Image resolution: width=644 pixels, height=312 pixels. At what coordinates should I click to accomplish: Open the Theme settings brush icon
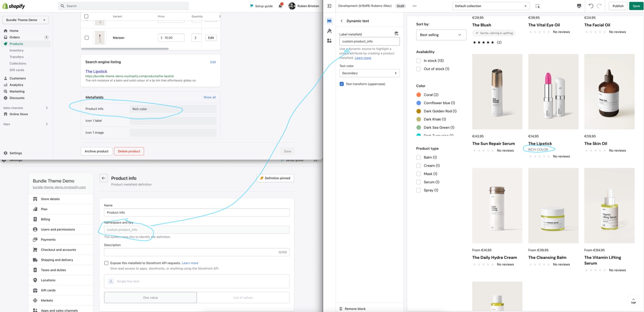tap(329, 31)
